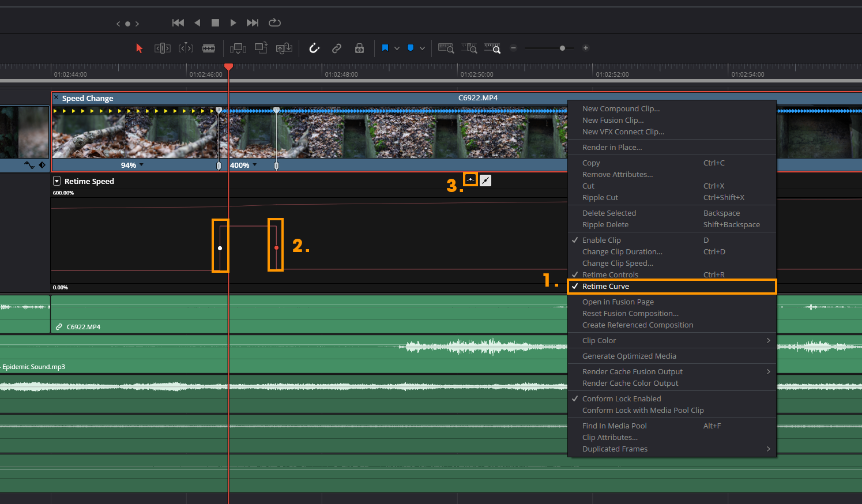
Task: Click the Insert Clip icon
Action: coord(238,48)
